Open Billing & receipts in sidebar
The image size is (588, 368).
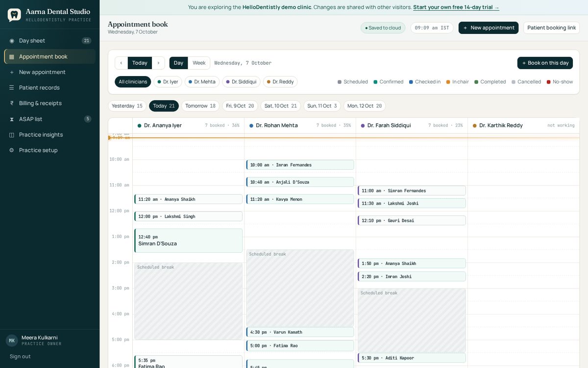[x=50, y=103]
